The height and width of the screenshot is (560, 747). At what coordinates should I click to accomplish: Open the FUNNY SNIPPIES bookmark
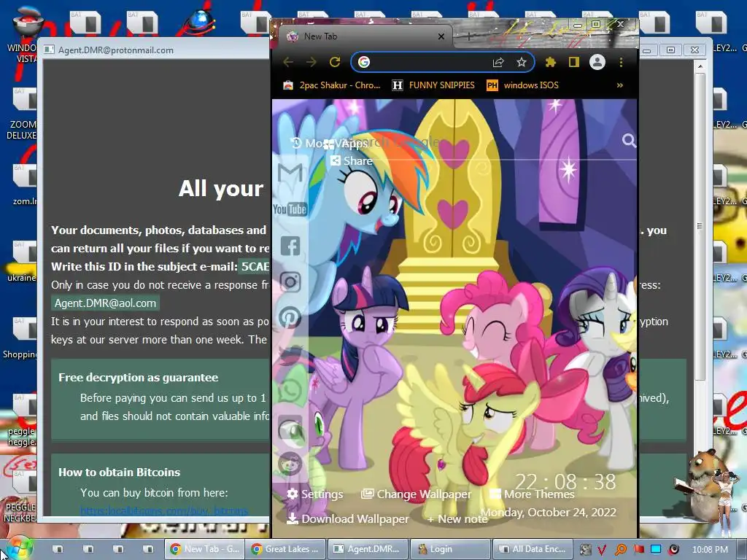[x=433, y=85]
